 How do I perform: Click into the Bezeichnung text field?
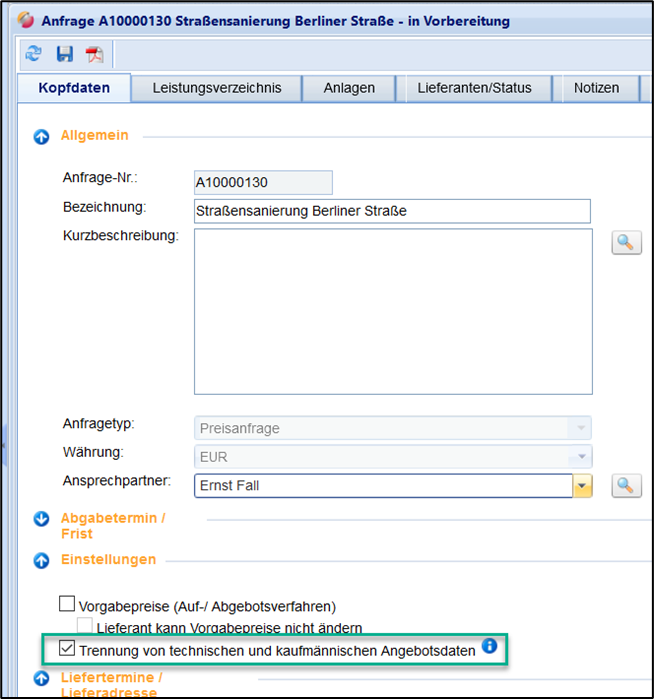tap(391, 210)
